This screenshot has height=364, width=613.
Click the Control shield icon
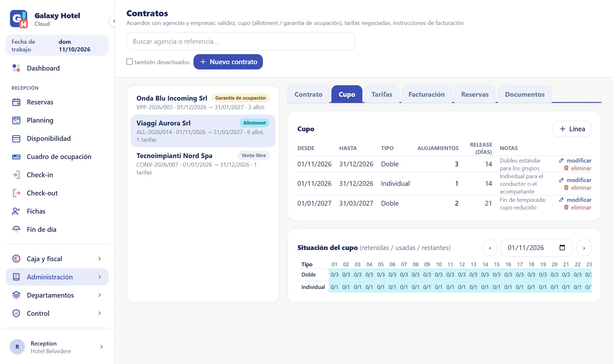click(x=16, y=314)
